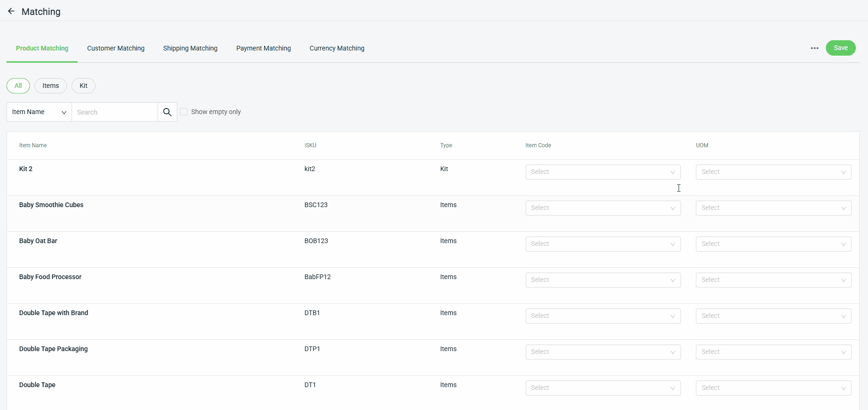Screen dimensions: 868x410
Task: Open UOM dropdown for Baby Food Processor
Action: click(773, 280)
